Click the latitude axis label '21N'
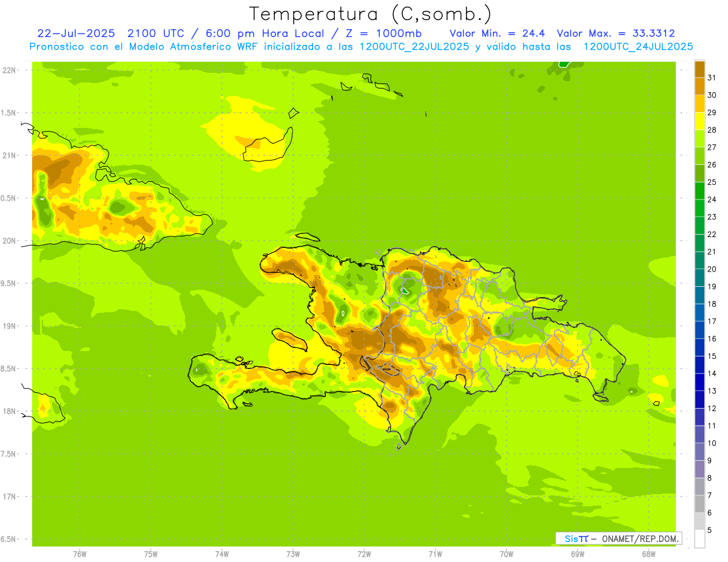728x562 pixels. [10, 155]
